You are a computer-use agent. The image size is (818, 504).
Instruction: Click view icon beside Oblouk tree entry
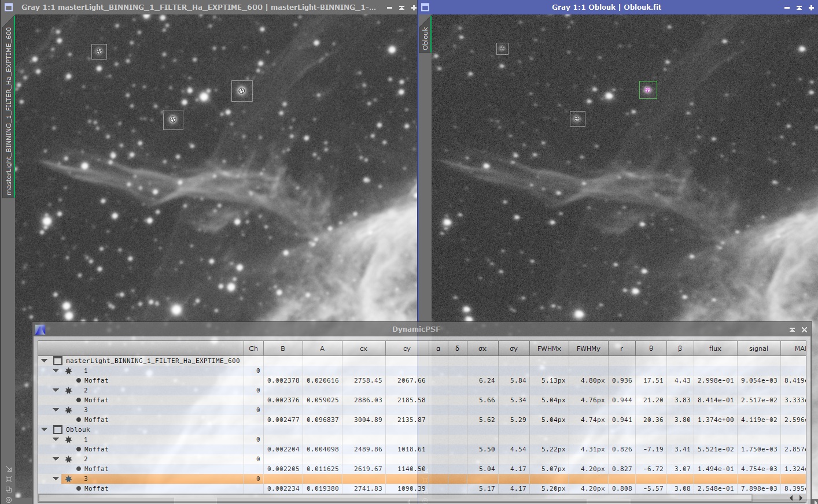click(57, 429)
